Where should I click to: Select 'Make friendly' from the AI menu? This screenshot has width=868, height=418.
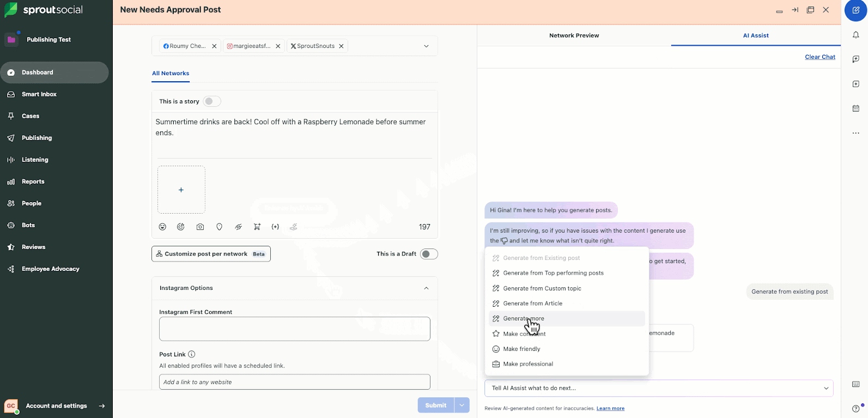[521, 349]
